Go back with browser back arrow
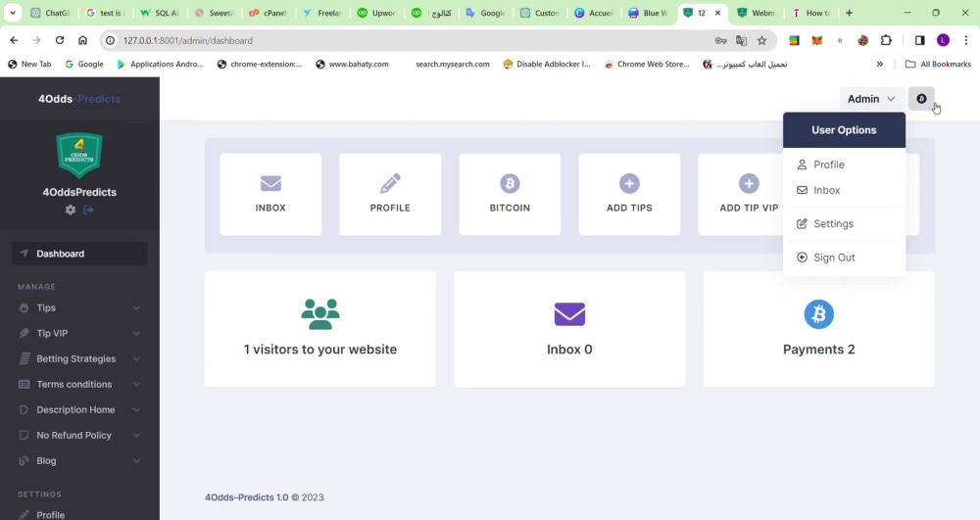This screenshot has width=980, height=520. point(14,40)
